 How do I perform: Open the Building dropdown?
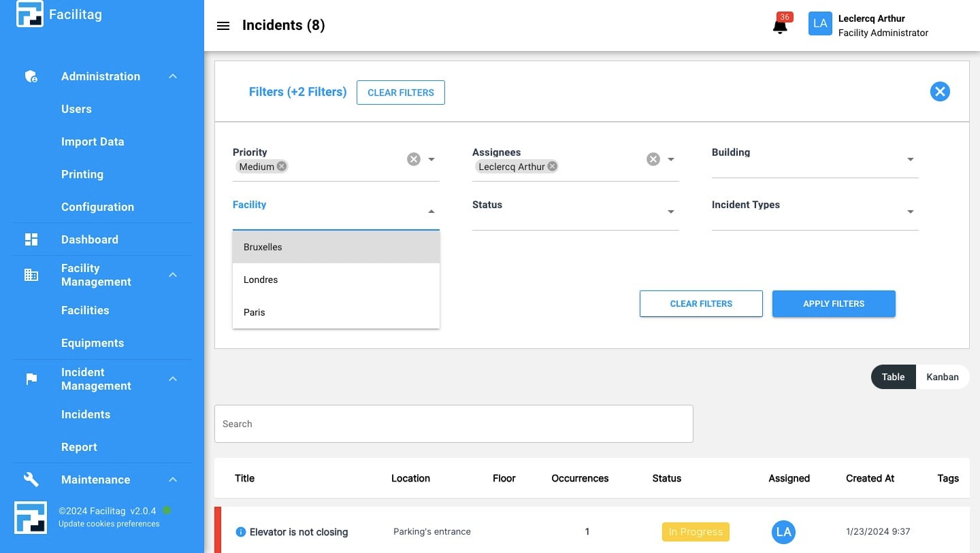point(911,159)
